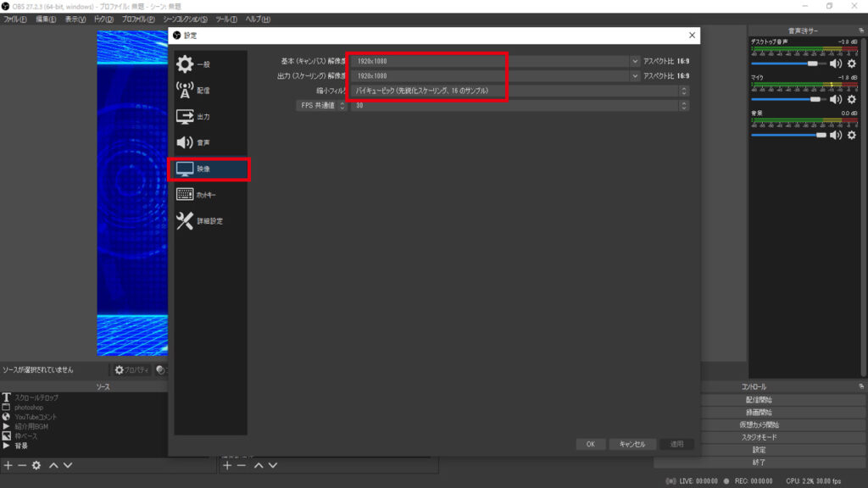Add a new source with the plus icon
Viewport: 868px width, 488px height.
8,465
